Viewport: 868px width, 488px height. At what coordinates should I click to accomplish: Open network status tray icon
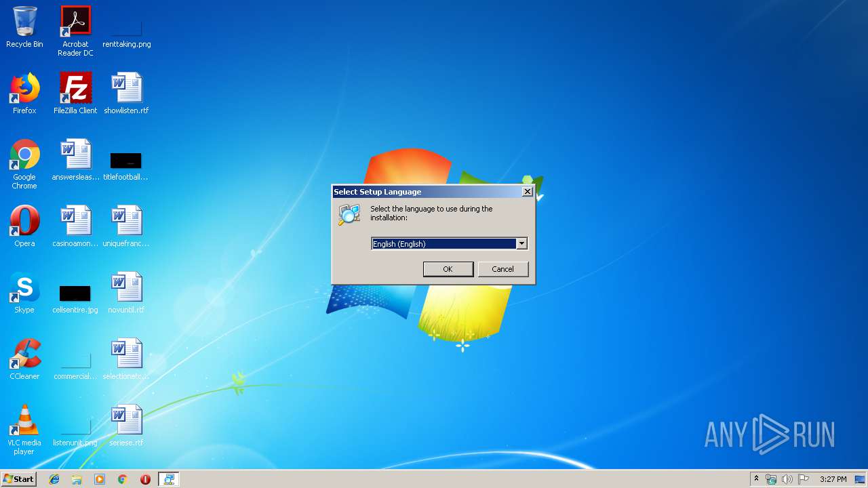tap(771, 479)
